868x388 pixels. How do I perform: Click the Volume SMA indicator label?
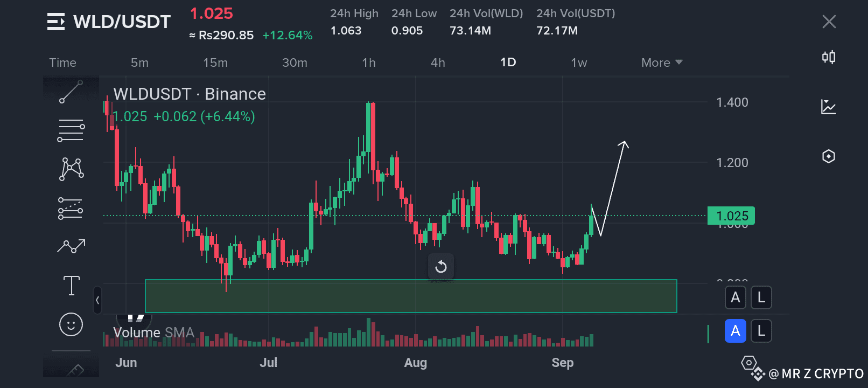154,332
